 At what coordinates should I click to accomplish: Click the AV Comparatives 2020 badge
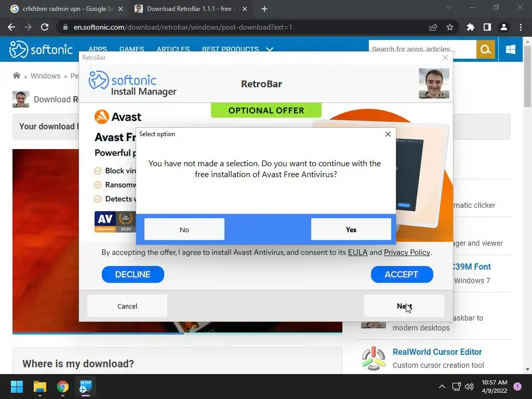[x=115, y=221]
